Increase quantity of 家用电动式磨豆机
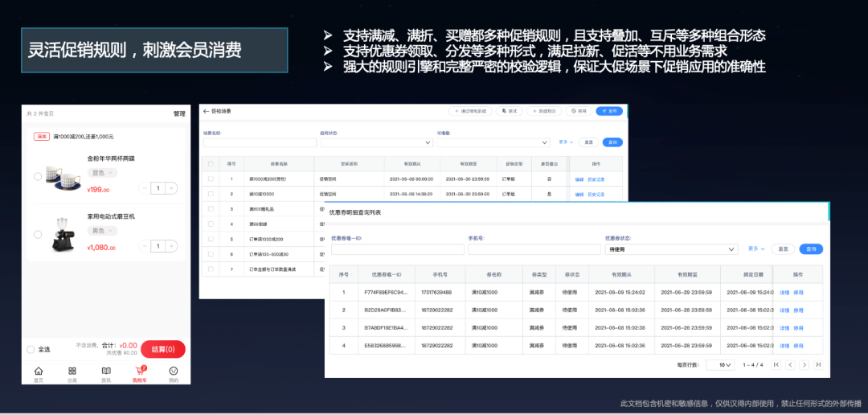Screen dimensions: 868x415 coord(172,246)
